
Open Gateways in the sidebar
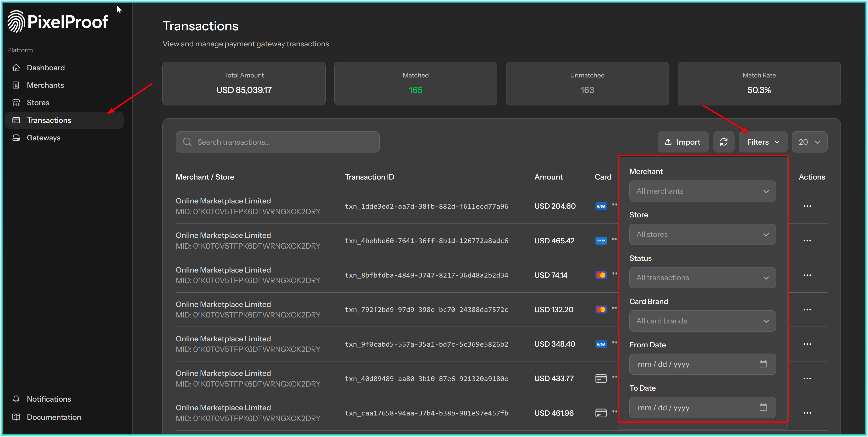(x=44, y=138)
